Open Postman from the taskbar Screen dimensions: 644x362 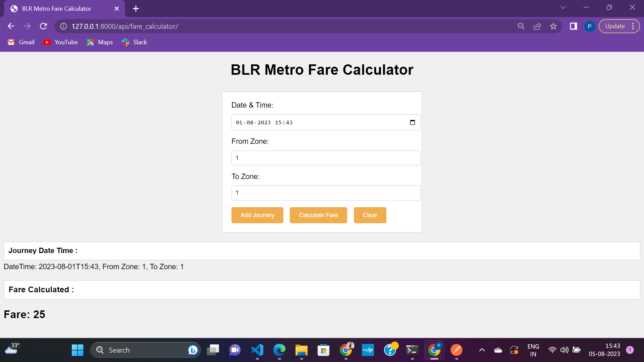point(456,350)
